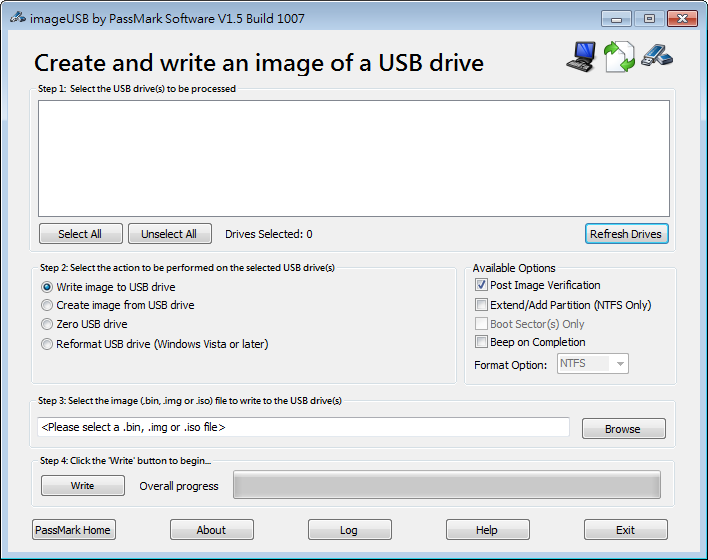Open the Format Option NTFS dropdown
The image size is (708, 560).
pyautogui.click(x=593, y=364)
